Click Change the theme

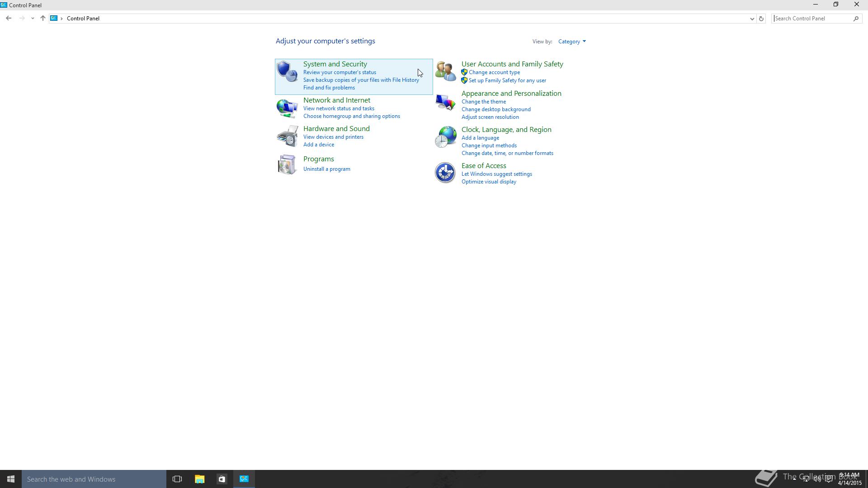(484, 102)
